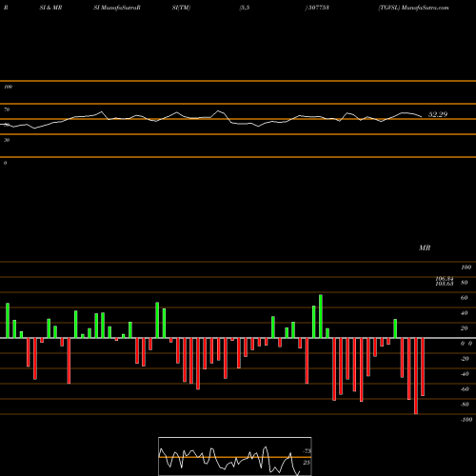Click the -100 label on MR axis
The height and width of the screenshot is (476, 476).
[x=466, y=420]
